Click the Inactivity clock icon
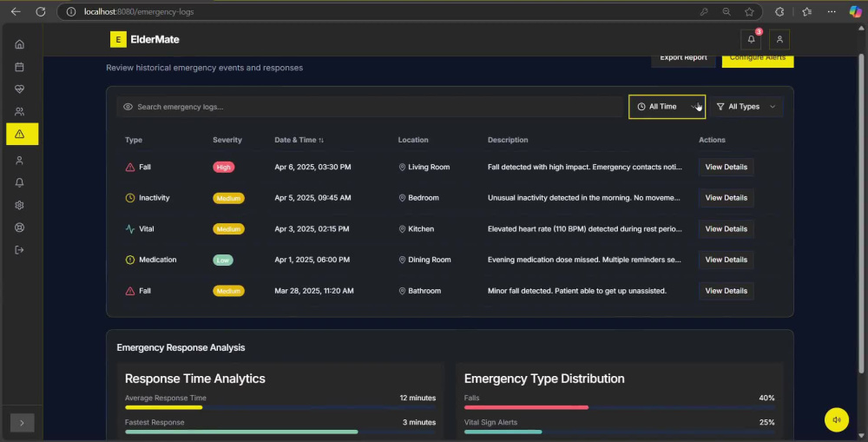This screenshot has width=868, height=442. 130,198
